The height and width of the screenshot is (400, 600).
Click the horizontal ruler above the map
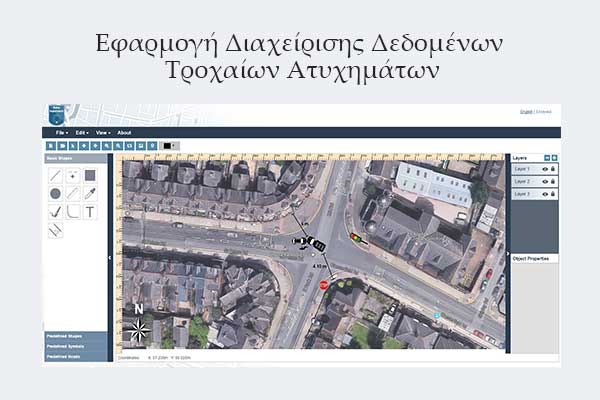310,157
